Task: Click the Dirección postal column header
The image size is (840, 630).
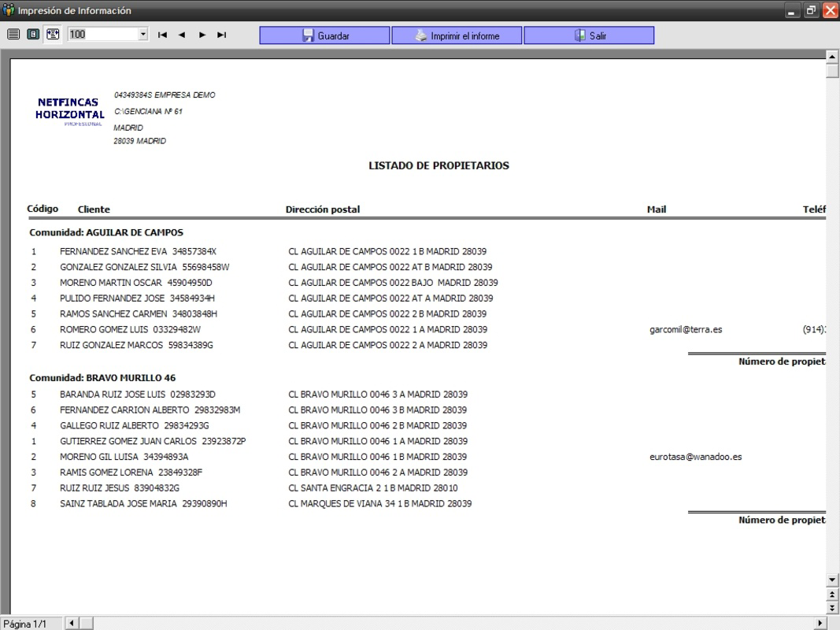Action: (323, 209)
